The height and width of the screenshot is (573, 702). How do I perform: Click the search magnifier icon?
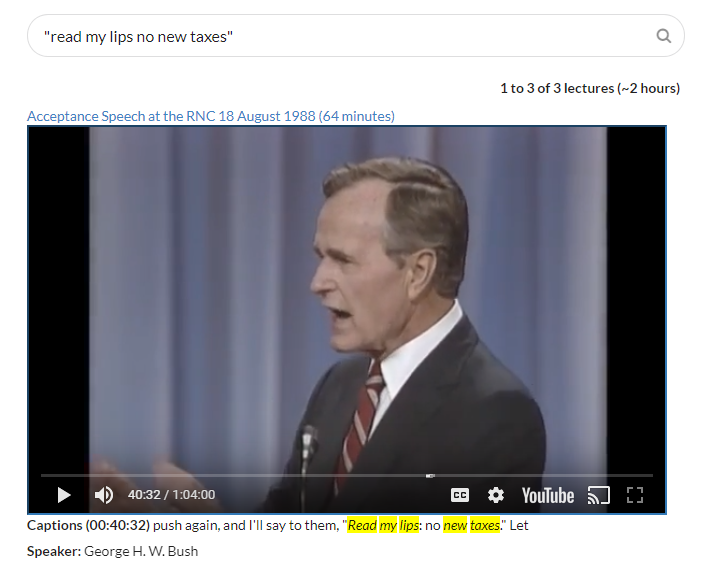pos(663,36)
